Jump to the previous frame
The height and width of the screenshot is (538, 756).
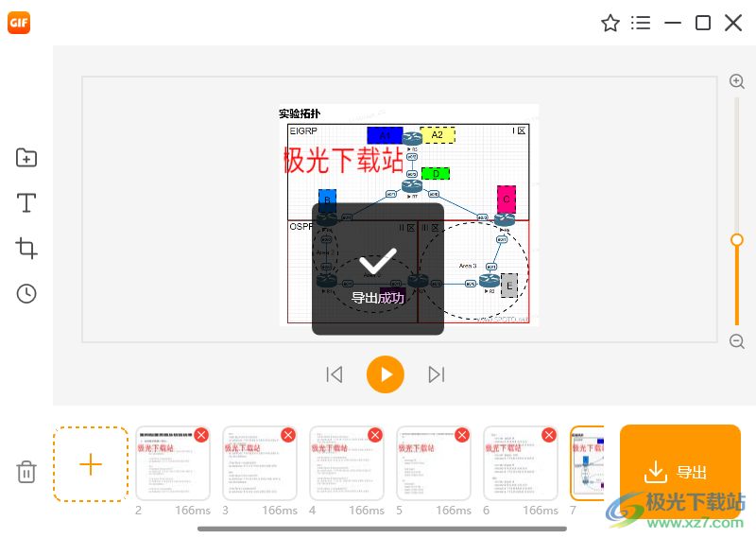pyautogui.click(x=335, y=374)
